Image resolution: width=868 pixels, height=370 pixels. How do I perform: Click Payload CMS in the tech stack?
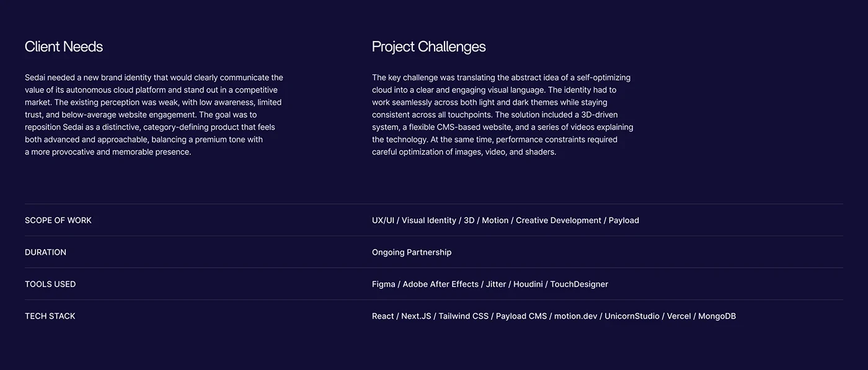click(x=521, y=316)
